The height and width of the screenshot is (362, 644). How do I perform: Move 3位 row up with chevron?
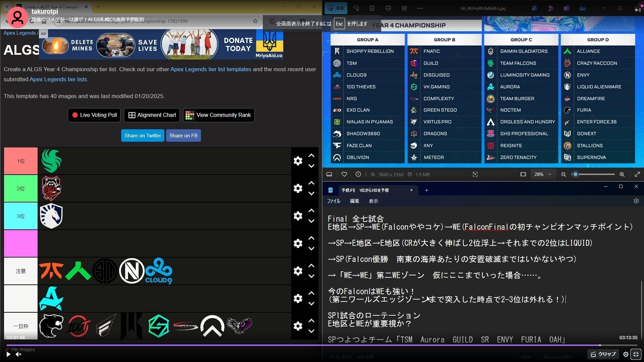pos(311,211)
